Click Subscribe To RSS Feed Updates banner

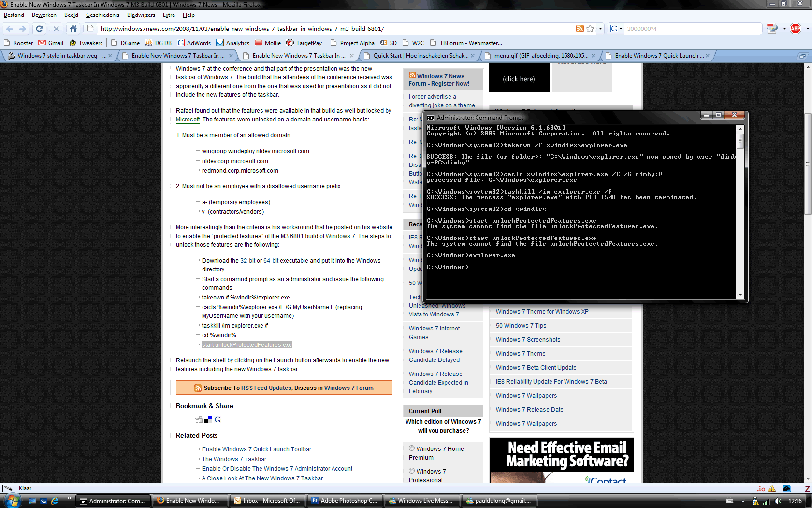[284, 388]
